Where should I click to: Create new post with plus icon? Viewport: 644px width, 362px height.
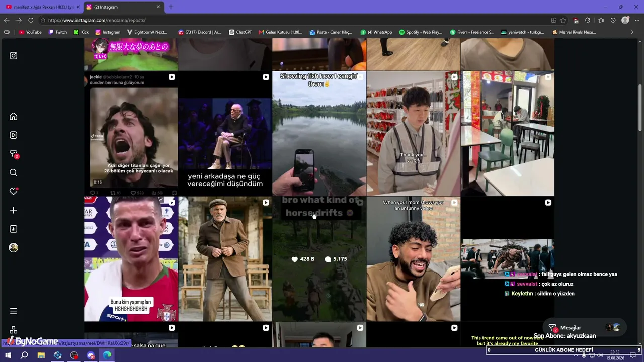(x=14, y=210)
